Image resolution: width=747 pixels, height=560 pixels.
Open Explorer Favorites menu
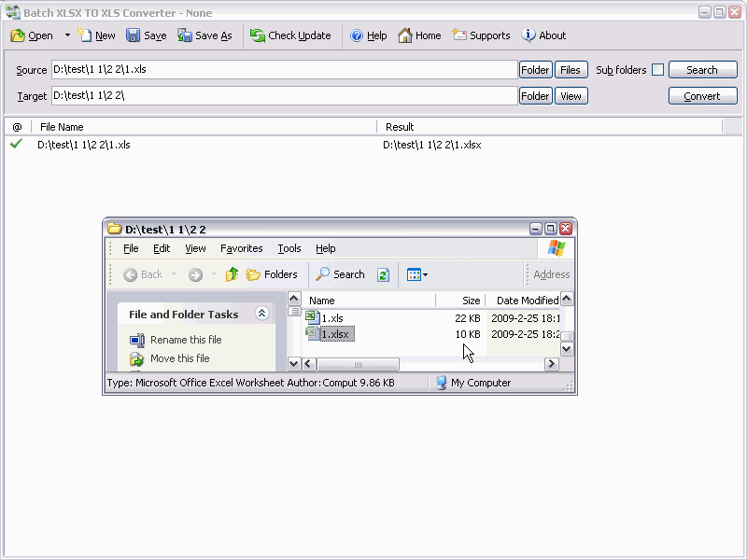tap(242, 248)
